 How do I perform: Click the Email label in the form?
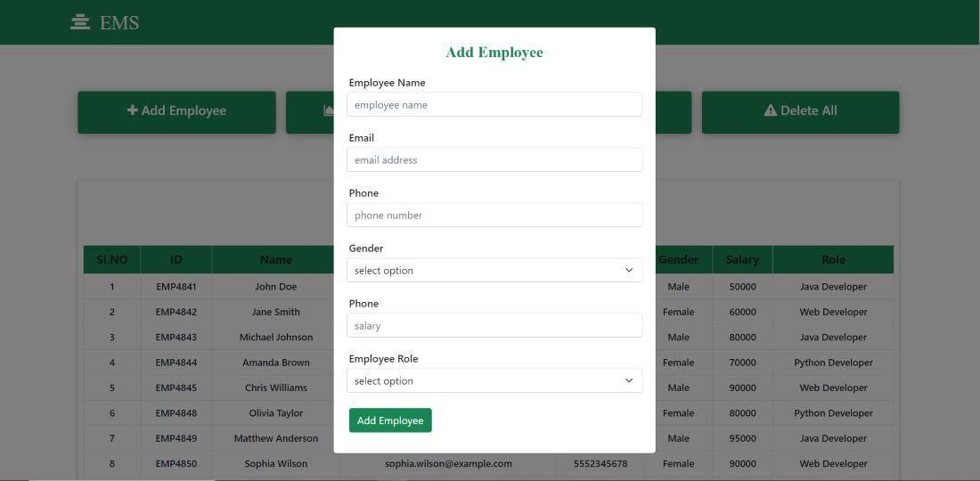[x=361, y=137]
